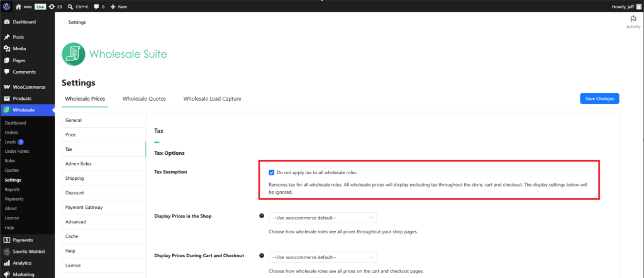Open the Howdy, jeff user avatar
The height and width of the screenshot is (278, 644).
pyautogui.click(x=638, y=6)
